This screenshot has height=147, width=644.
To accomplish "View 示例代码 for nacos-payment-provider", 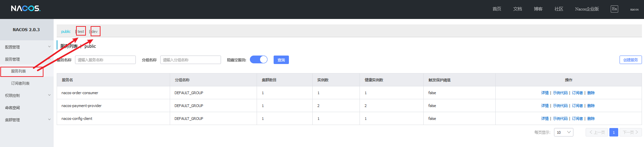I will 560,106.
